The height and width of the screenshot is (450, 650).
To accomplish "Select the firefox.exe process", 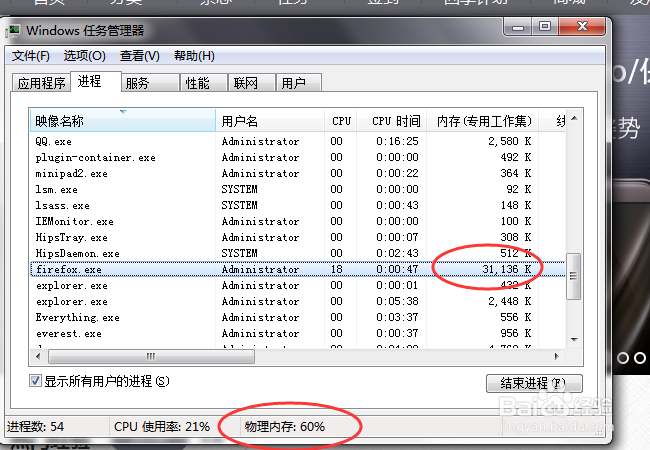I will point(298,269).
